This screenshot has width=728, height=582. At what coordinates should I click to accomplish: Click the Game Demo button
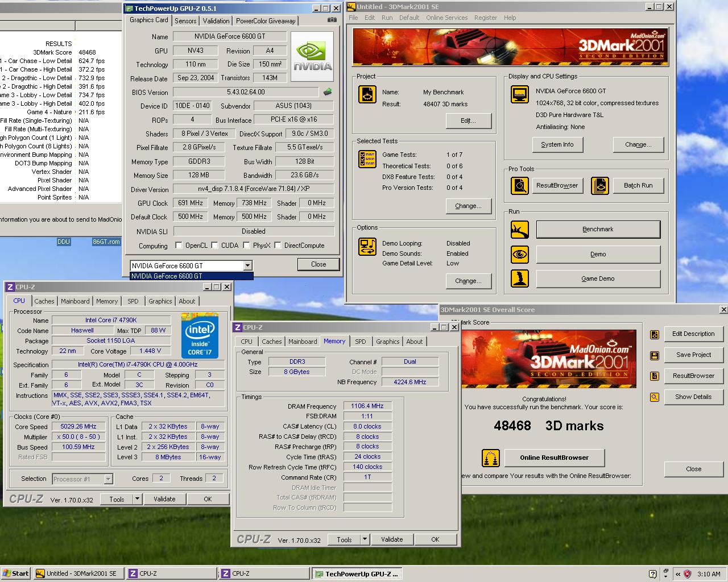(598, 278)
